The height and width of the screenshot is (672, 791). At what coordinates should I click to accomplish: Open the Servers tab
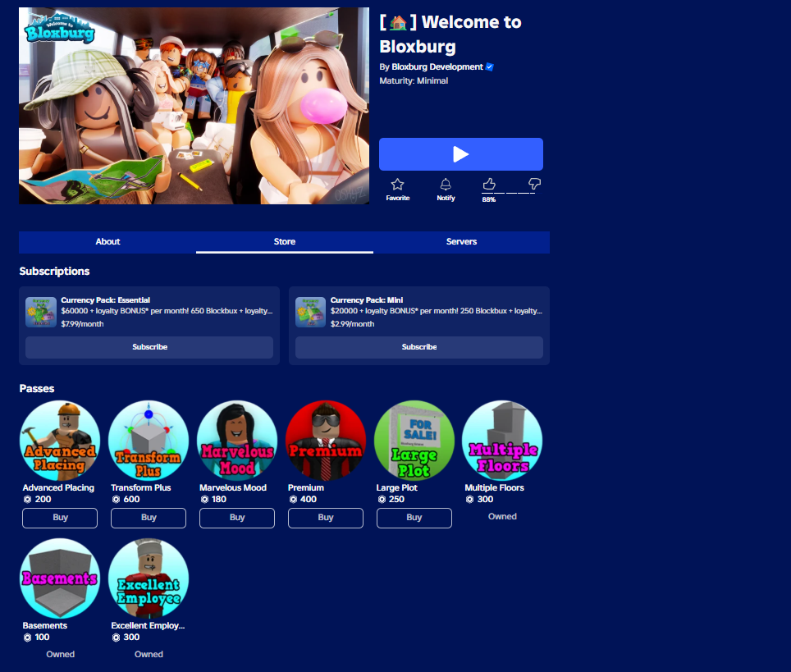click(462, 242)
